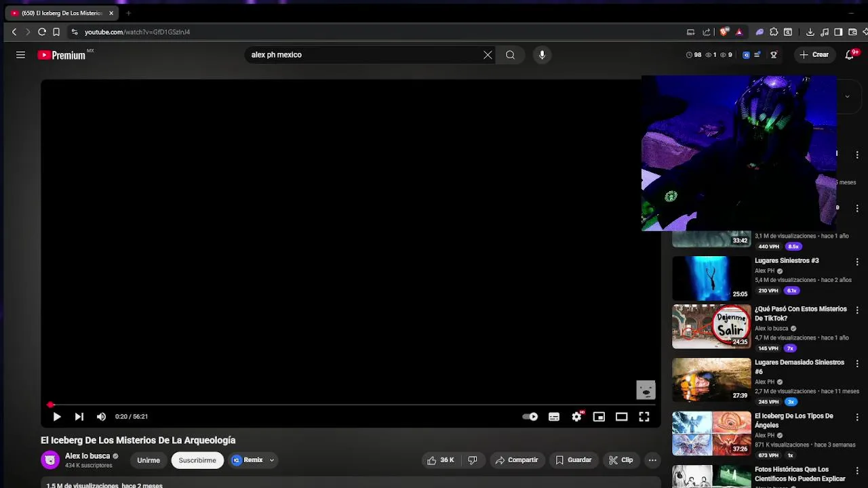The width and height of the screenshot is (868, 488).
Task: Open the Alex lo busca channel link
Action: tap(87, 456)
